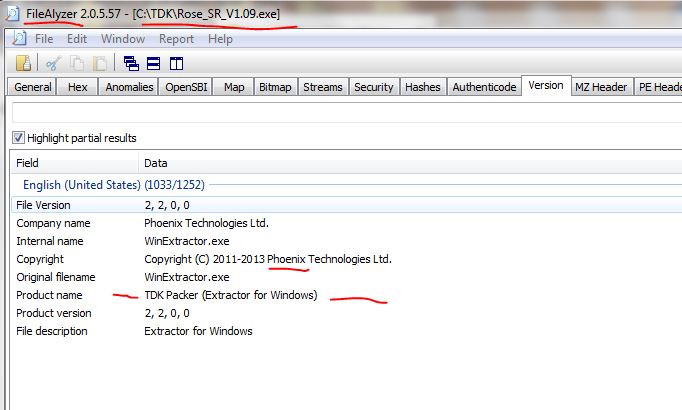Click 'Extractor for Windows' description value
This screenshot has width=682, height=410.
click(x=198, y=331)
